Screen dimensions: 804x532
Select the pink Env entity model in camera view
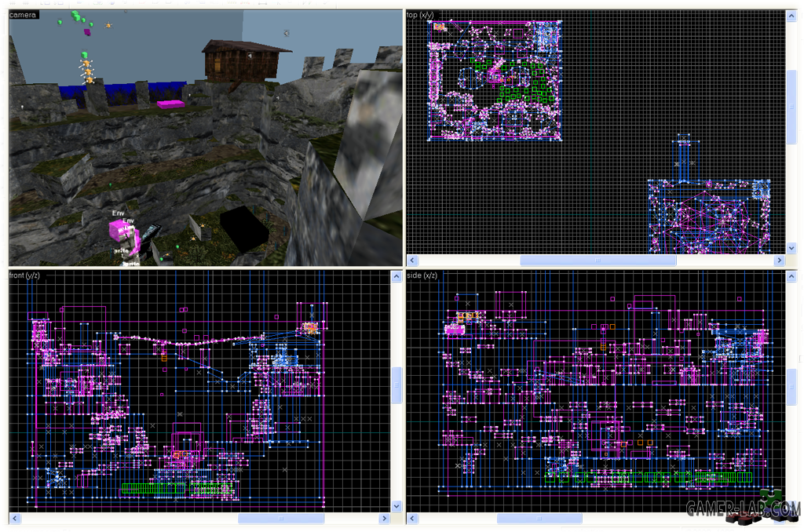pos(123,236)
